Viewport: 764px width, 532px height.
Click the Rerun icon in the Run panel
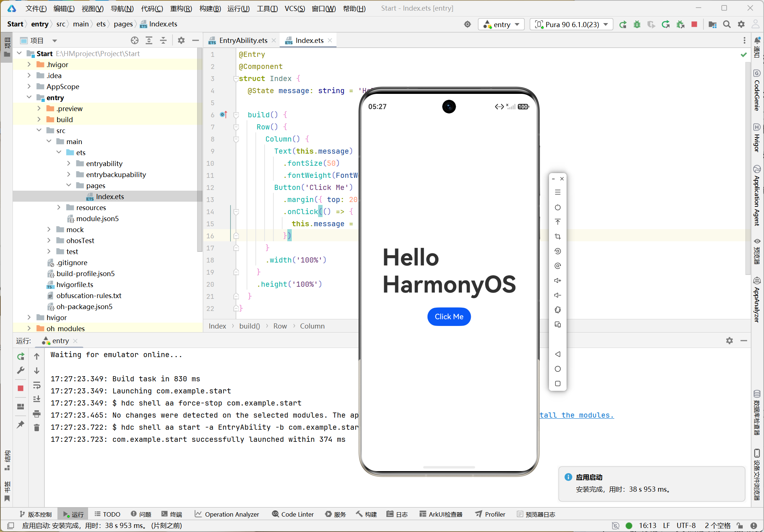click(21, 356)
